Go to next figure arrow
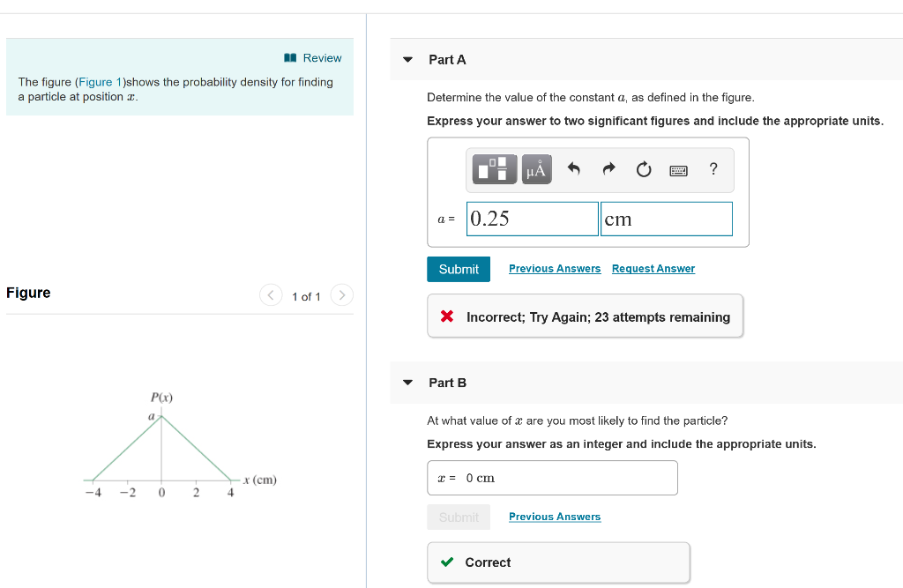Viewport: 903px width, 588px height. coord(342,294)
